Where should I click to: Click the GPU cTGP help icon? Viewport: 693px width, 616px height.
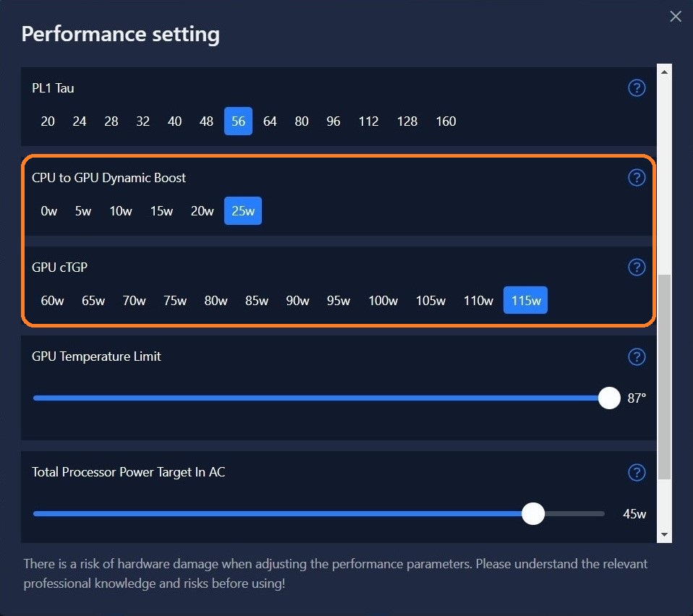pyautogui.click(x=637, y=268)
